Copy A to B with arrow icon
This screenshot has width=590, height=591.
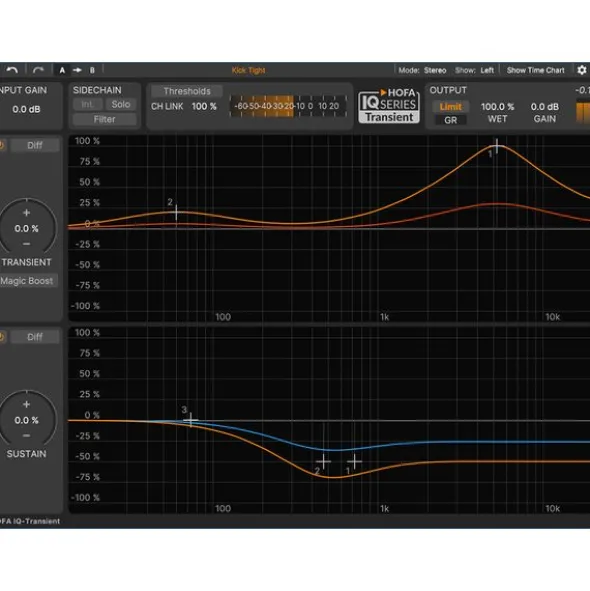click(77, 70)
